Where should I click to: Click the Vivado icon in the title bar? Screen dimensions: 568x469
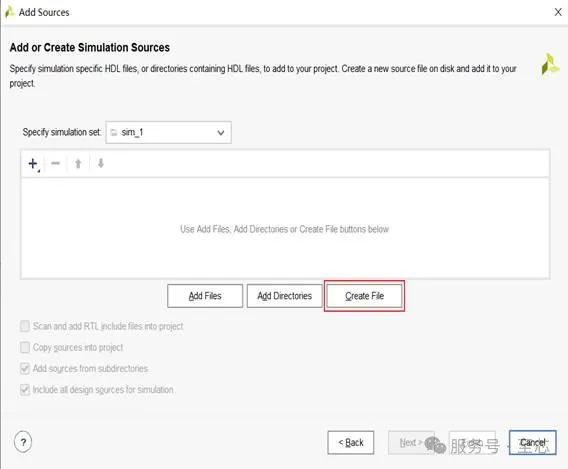pos(9,12)
